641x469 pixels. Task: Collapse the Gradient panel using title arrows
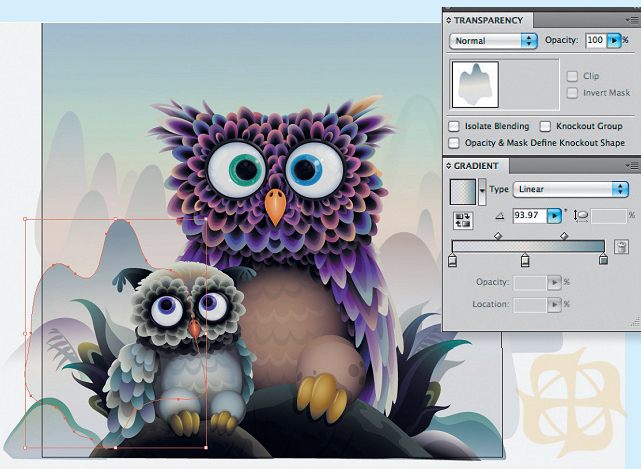click(448, 166)
